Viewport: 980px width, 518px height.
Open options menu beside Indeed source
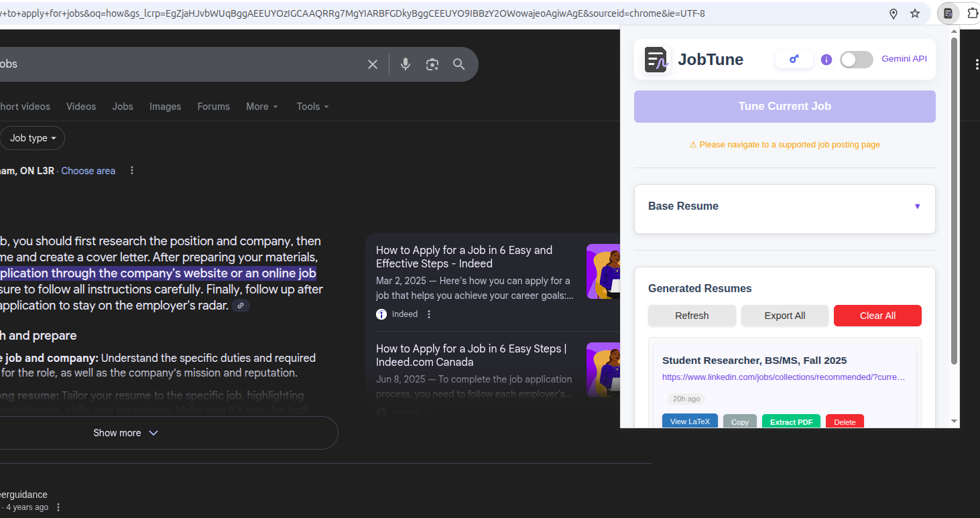click(430, 314)
